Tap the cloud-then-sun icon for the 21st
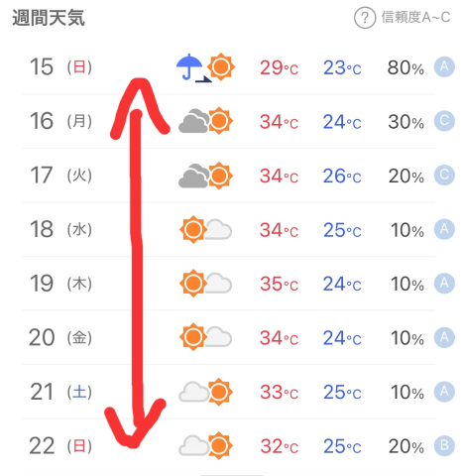The width and height of the screenshot is (464, 476). (205, 392)
